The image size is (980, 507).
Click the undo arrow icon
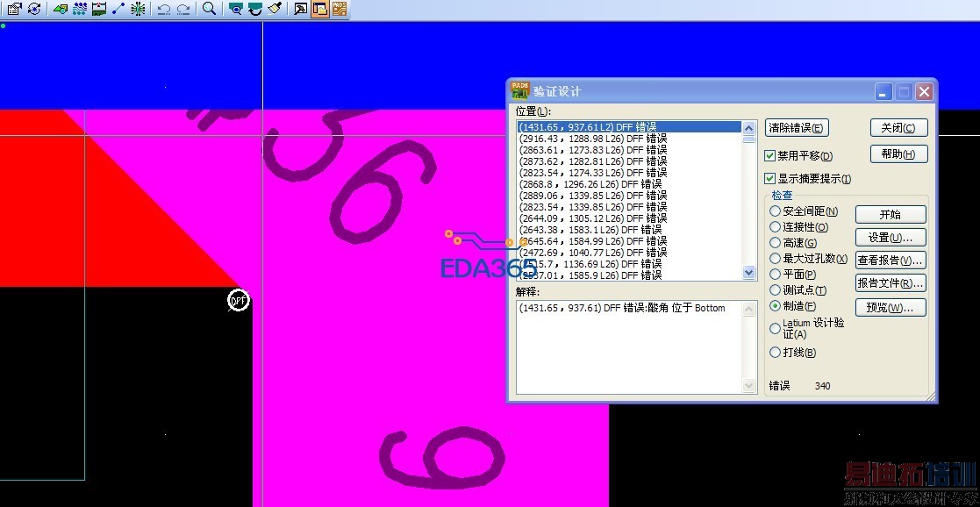coord(164,9)
